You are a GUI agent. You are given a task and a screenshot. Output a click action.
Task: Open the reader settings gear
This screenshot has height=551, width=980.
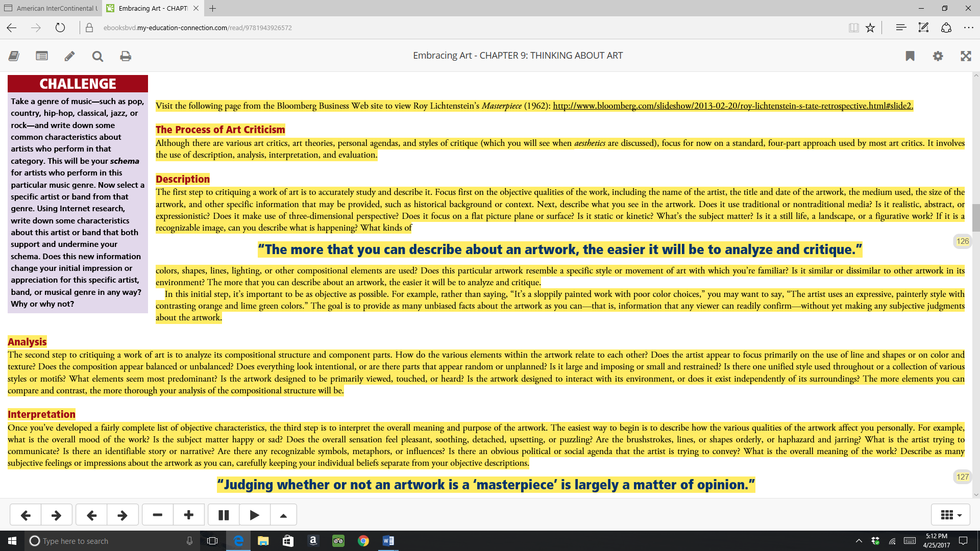tap(938, 56)
